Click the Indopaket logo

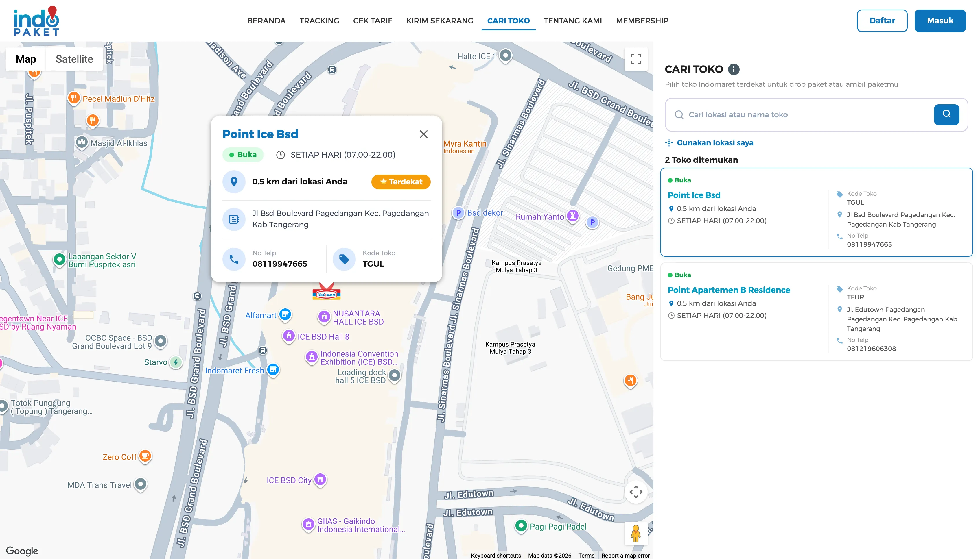pos(36,21)
